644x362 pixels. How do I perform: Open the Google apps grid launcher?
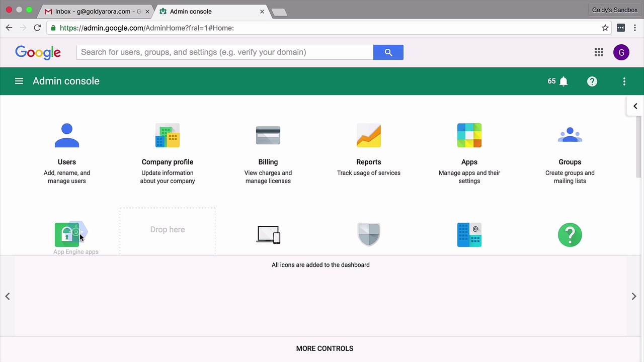tap(599, 52)
